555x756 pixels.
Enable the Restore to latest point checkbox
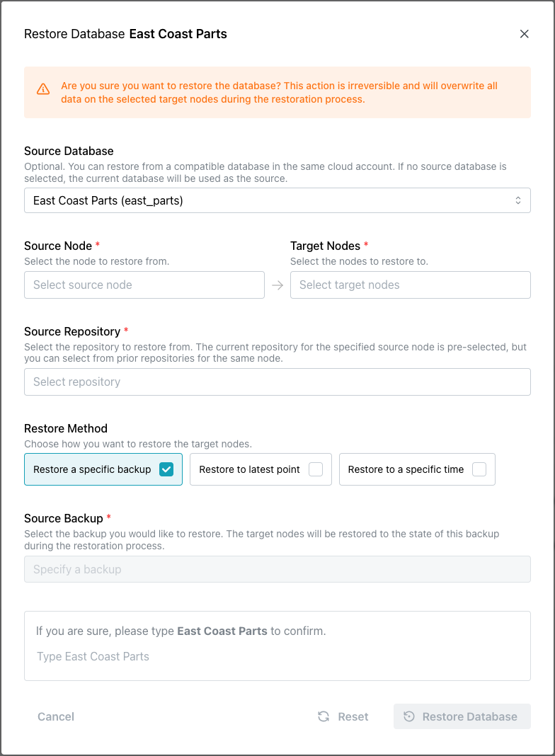click(316, 469)
